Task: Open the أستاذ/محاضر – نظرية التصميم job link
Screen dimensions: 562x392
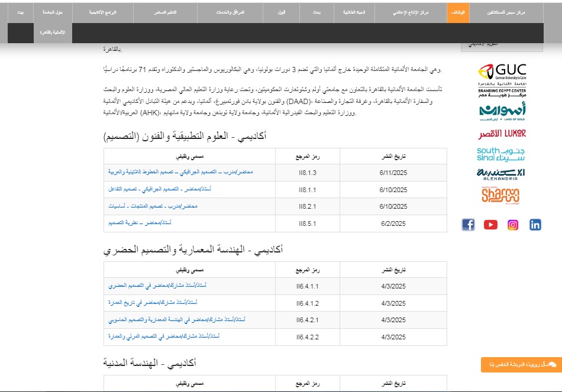Action: [140, 223]
